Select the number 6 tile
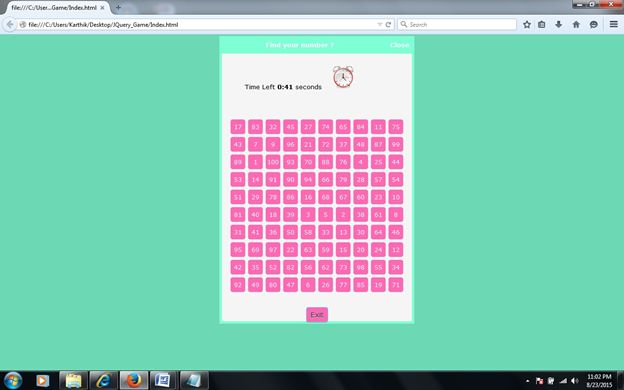Viewport: 624px width, 390px height. [x=308, y=285]
